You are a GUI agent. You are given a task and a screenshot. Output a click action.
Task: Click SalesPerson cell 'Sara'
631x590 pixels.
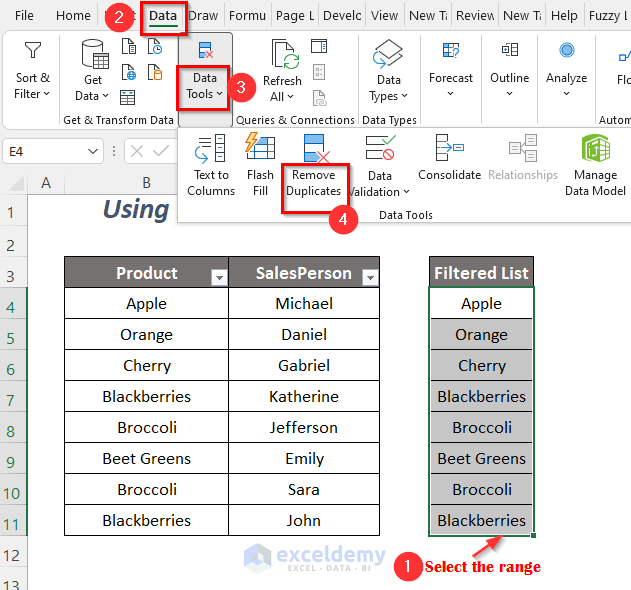(304, 489)
